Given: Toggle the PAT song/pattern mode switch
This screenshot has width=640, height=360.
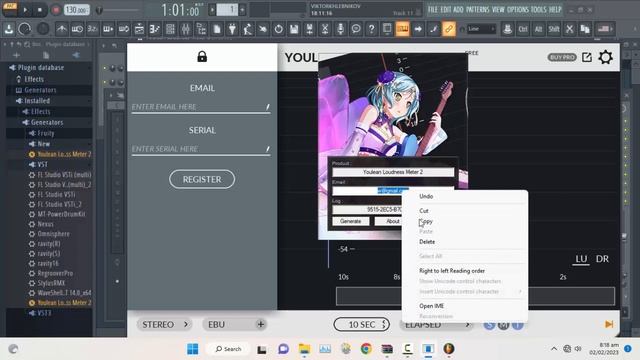Looking at the screenshot, I should click(10, 9).
